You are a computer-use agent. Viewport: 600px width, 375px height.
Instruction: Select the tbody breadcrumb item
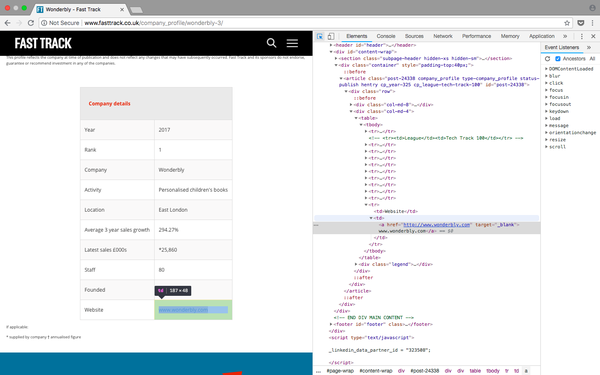[492, 371]
